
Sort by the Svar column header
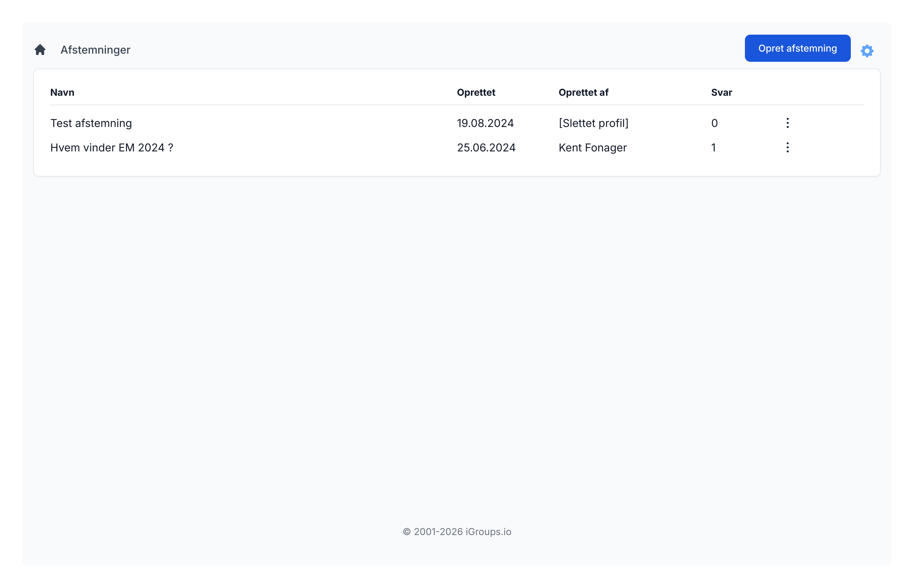(x=721, y=92)
